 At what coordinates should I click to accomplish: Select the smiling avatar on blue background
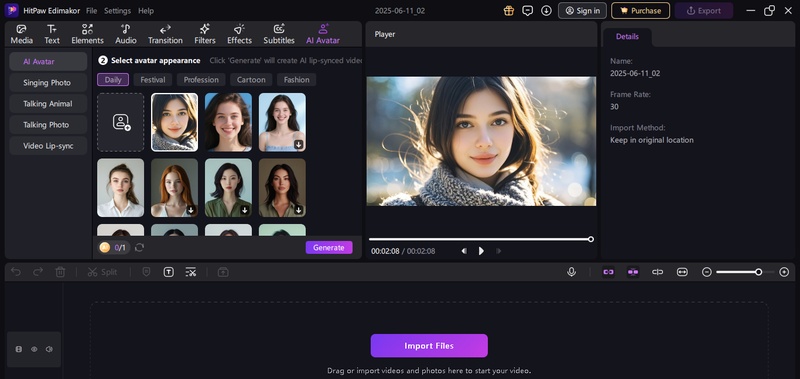click(228, 122)
